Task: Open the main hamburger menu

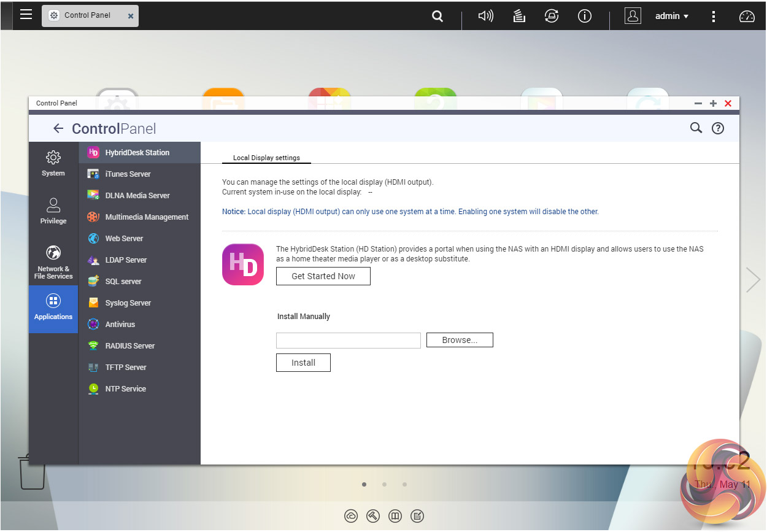Action: coord(26,14)
